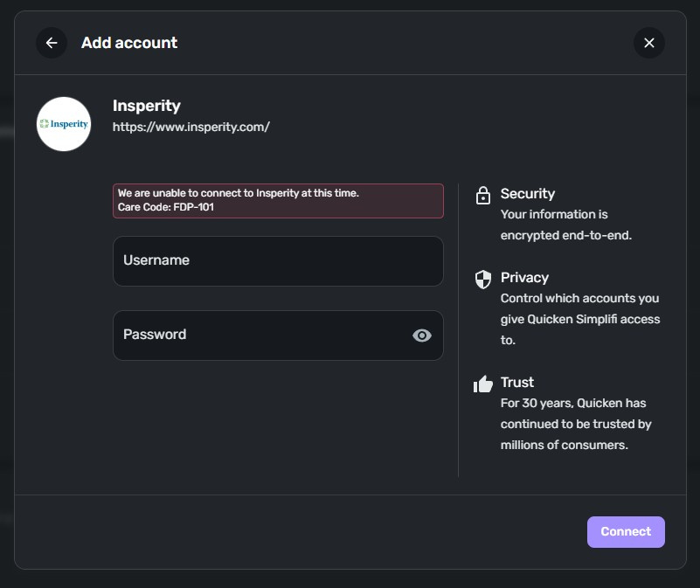Click the Add account title
Viewport: 700px width, 588px height.
[129, 43]
